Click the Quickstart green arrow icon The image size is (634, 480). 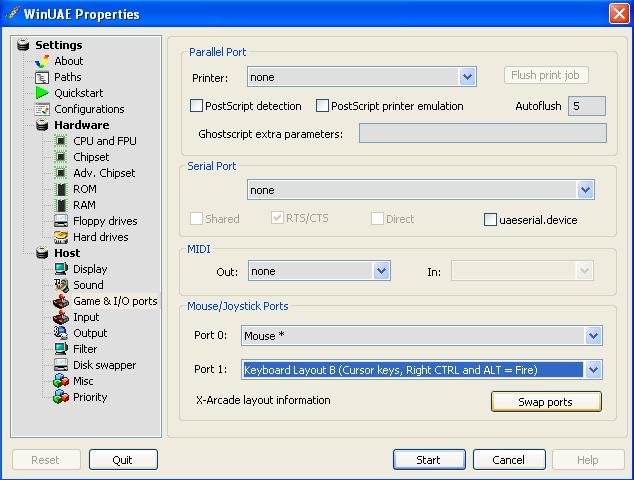42,93
